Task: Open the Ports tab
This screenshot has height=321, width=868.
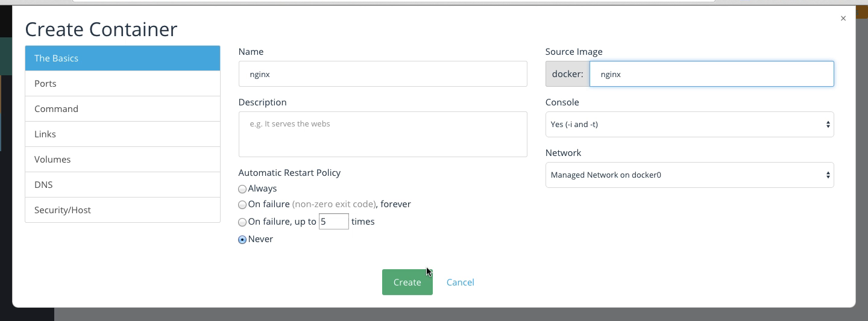Action: pos(122,84)
